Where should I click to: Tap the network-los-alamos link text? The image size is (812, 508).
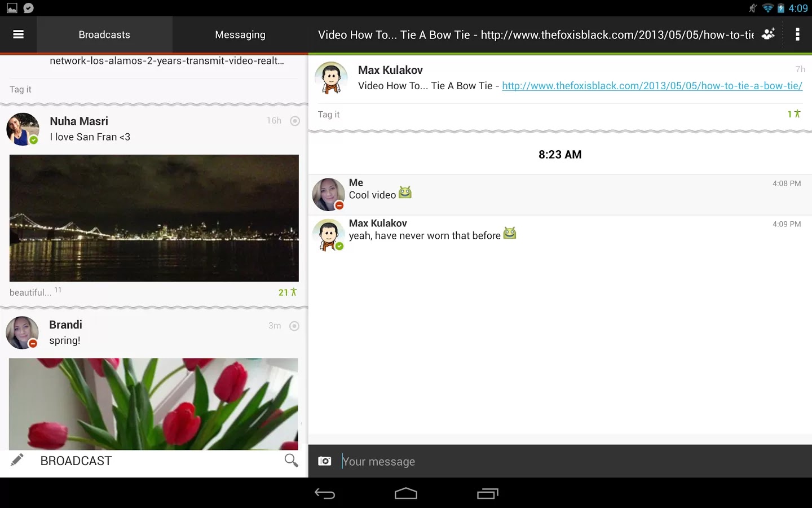(167, 61)
